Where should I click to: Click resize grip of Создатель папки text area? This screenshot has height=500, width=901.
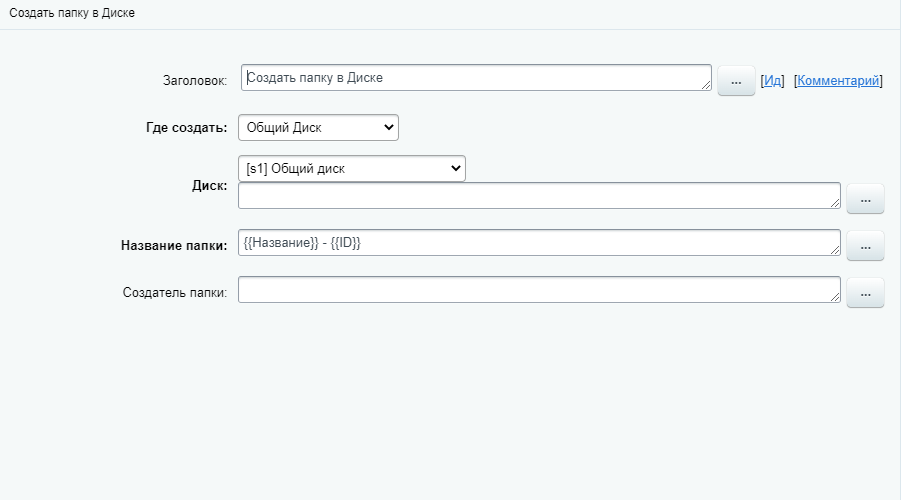pyautogui.click(x=834, y=297)
